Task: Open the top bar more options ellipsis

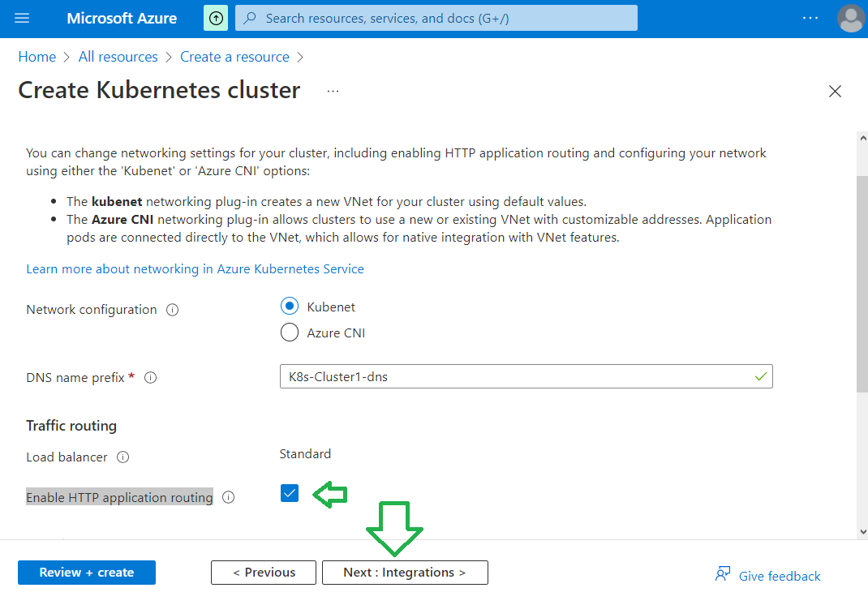Action: [x=810, y=19]
